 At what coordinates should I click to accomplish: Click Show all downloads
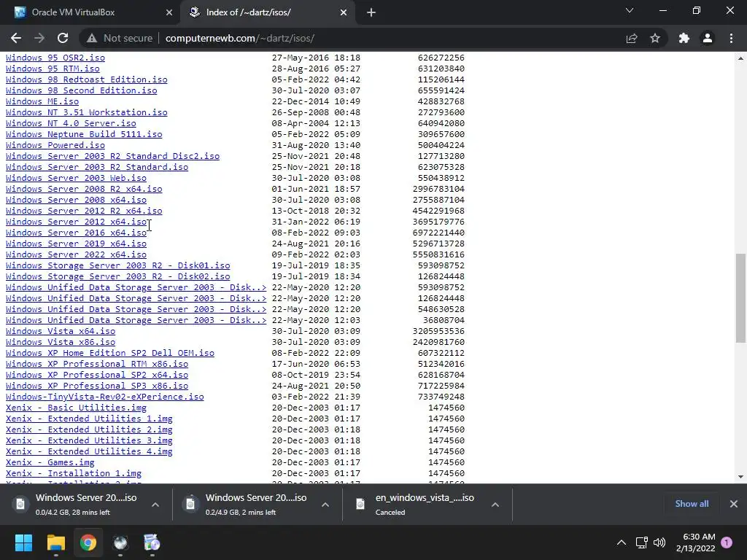click(692, 504)
